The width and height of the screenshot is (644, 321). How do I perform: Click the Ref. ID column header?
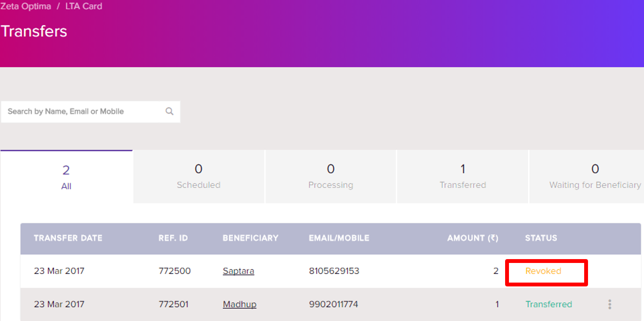coord(173,238)
